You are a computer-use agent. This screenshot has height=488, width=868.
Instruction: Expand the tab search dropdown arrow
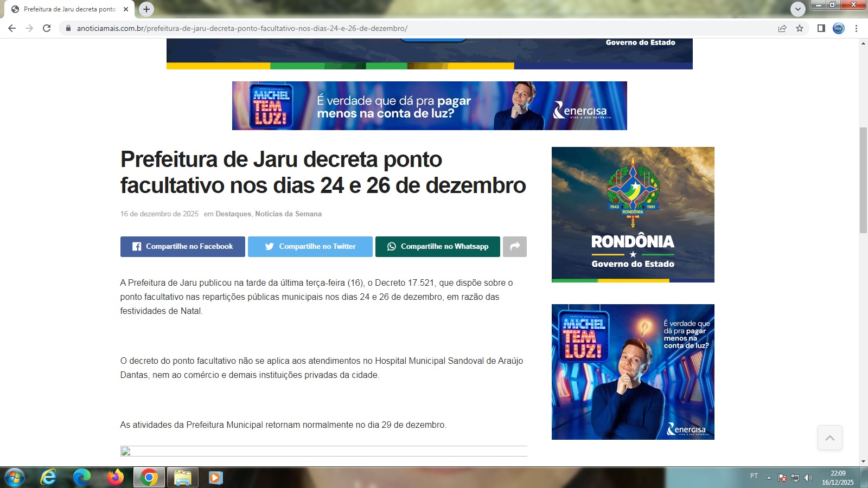click(x=797, y=9)
